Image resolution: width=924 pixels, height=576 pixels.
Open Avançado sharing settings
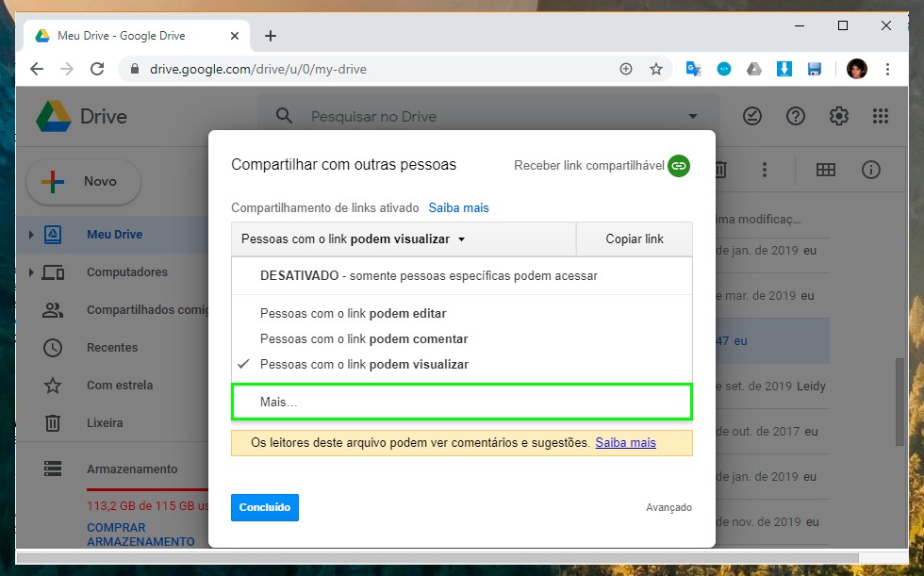668,507
